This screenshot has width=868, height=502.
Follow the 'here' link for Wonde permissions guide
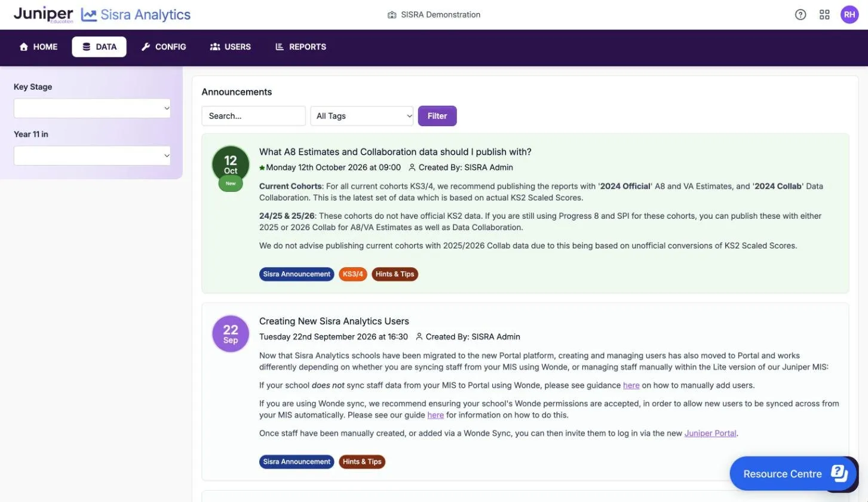point(435,415)
